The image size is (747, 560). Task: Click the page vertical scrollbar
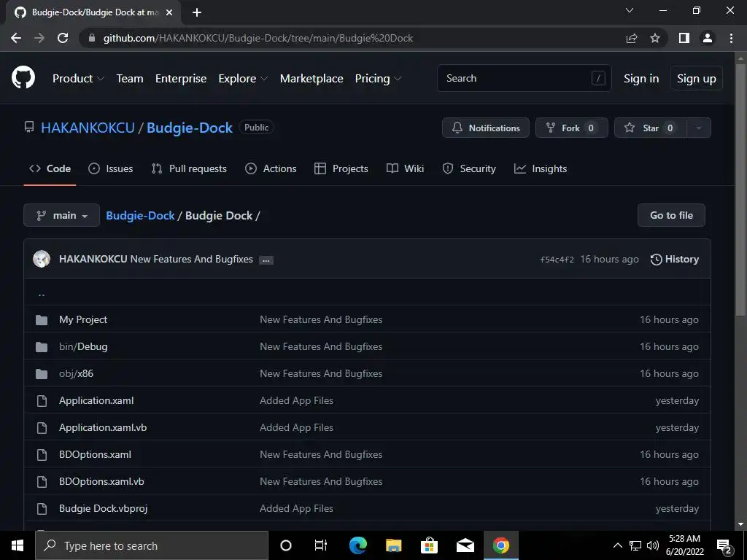click(740, 190)
